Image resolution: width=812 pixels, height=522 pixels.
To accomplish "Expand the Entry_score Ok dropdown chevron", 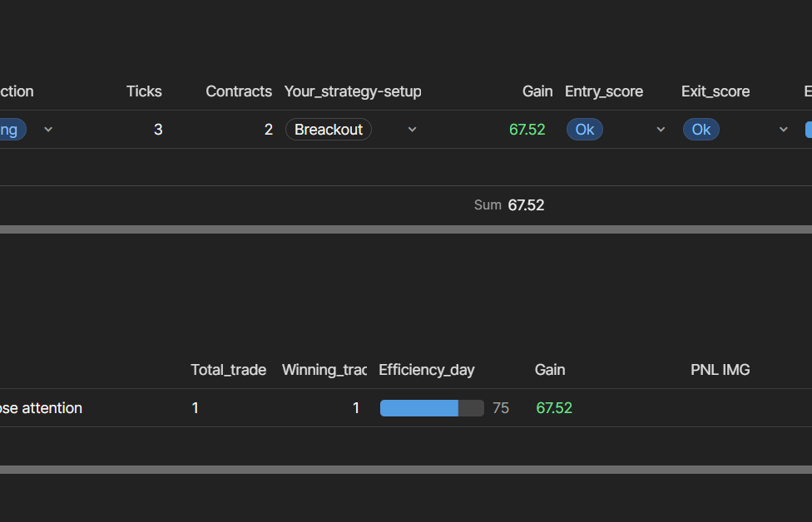I will pos(661,130).
